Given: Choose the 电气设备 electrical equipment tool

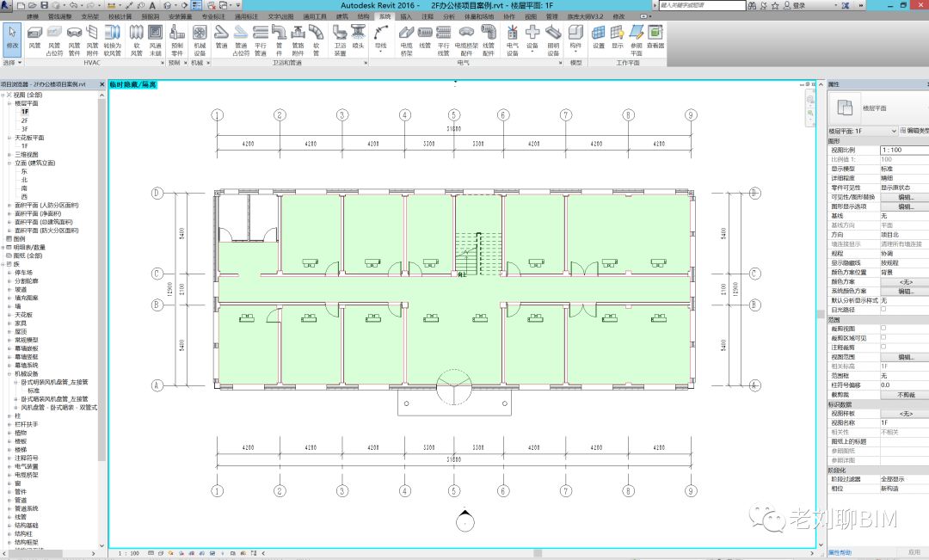Looking at the screenshot, I should click(513, 40).
